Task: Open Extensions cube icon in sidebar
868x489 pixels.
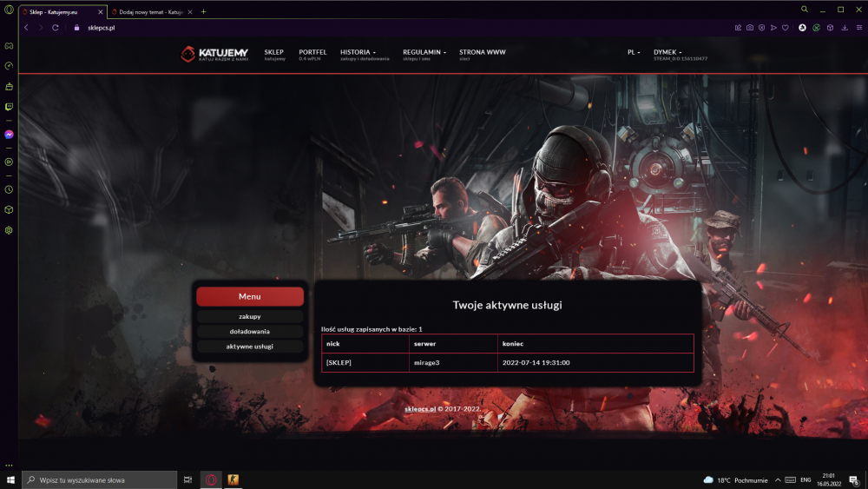Action: pos(9,210)
